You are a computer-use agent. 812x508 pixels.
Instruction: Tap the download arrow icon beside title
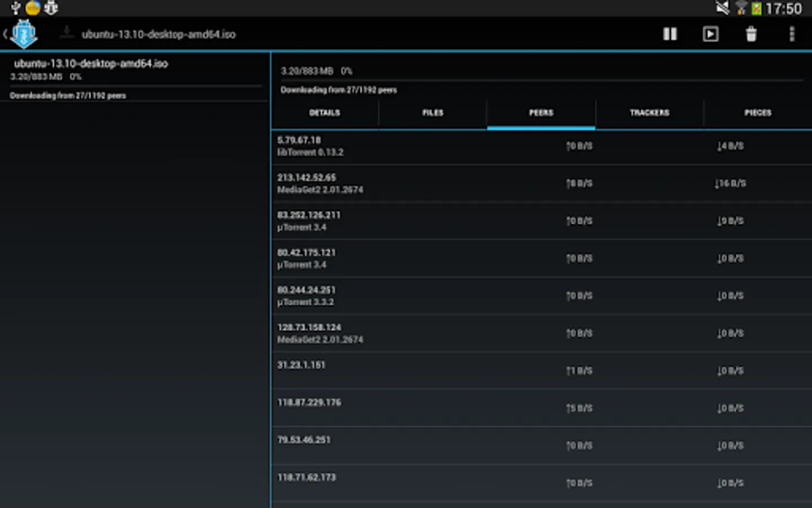pyautogui.click(x=67, y=33)
